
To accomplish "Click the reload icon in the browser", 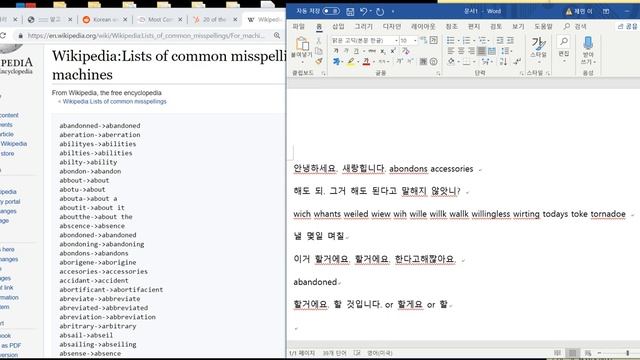I will point(2,36).
